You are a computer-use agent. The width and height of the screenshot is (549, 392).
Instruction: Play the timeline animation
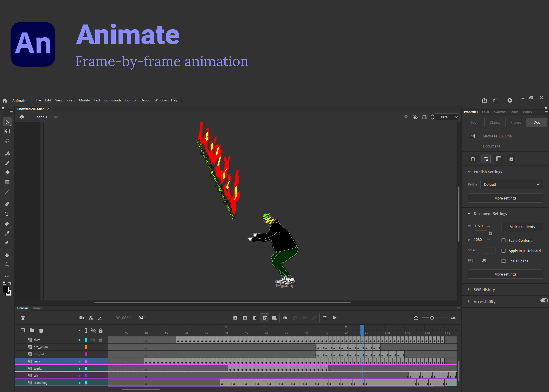point(335,318)
